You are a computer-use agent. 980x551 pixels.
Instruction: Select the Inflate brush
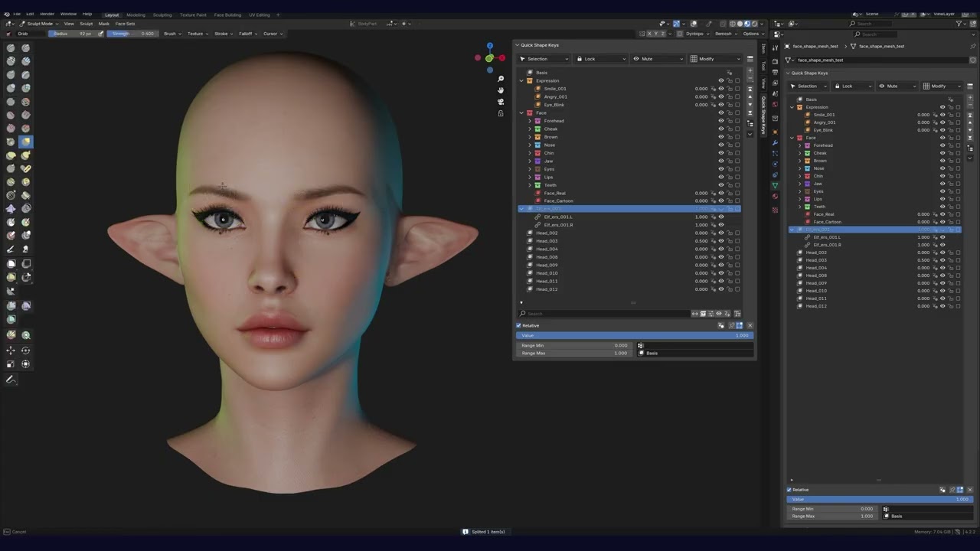tap(11, 88)
